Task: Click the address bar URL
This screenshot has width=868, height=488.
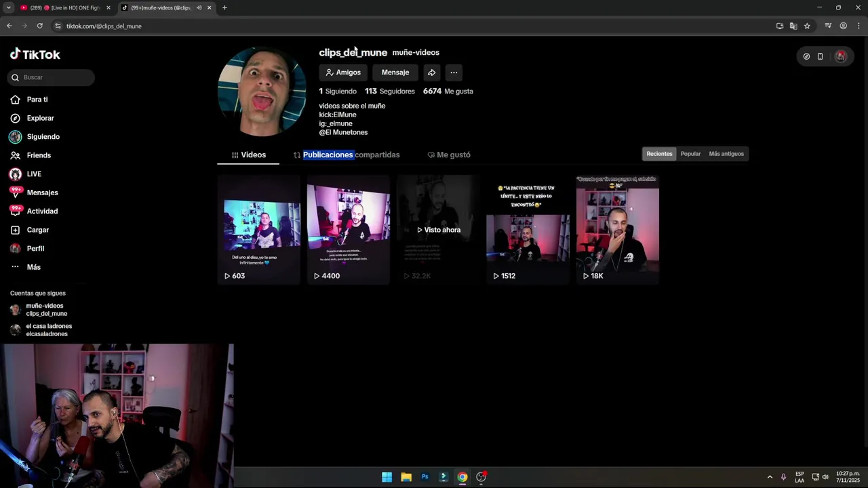Action: click(x=104, y=26)
